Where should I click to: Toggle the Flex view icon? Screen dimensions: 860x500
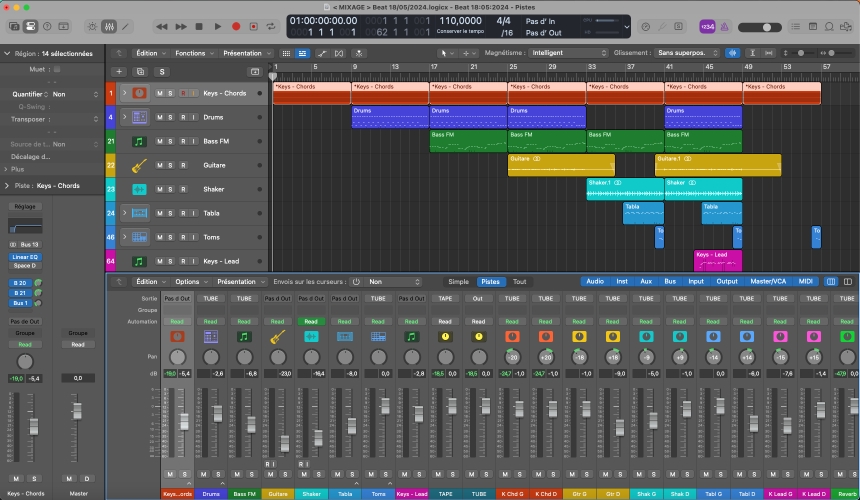click(339, 53)
